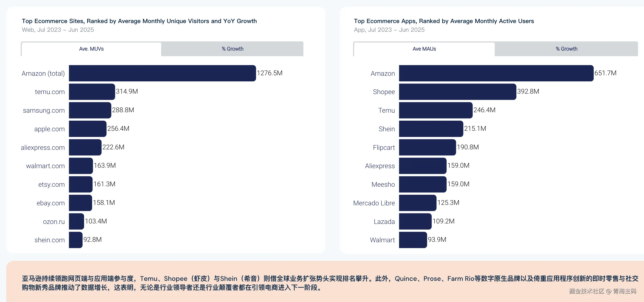Click the temu.com bar
The height and width of the screenshot is (302, 644).
[x=92, y=91]
